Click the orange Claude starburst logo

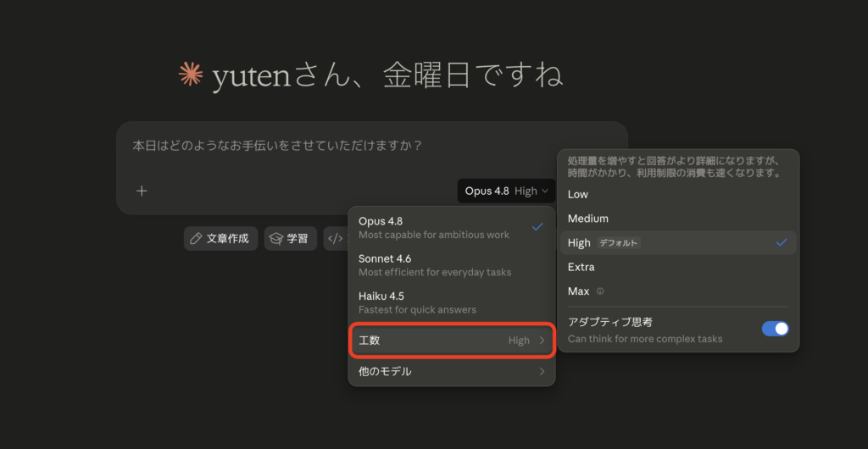(x=191, y=75)
